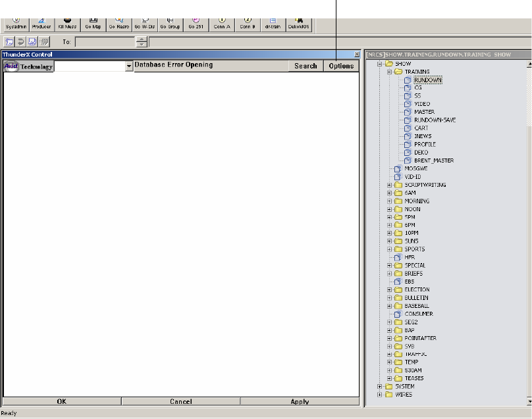Expand the SPORTS folder
532x419 pixels.
click(389, 249)
